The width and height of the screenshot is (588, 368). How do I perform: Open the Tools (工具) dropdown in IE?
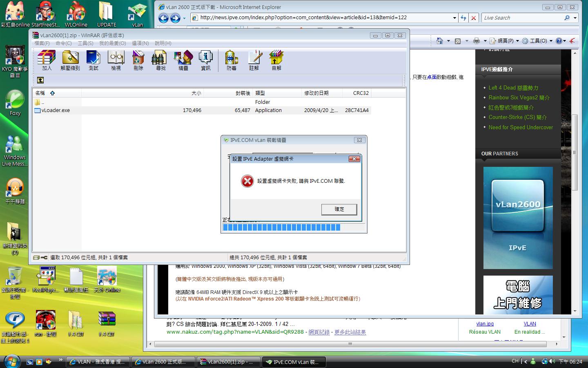click(537, 41)
